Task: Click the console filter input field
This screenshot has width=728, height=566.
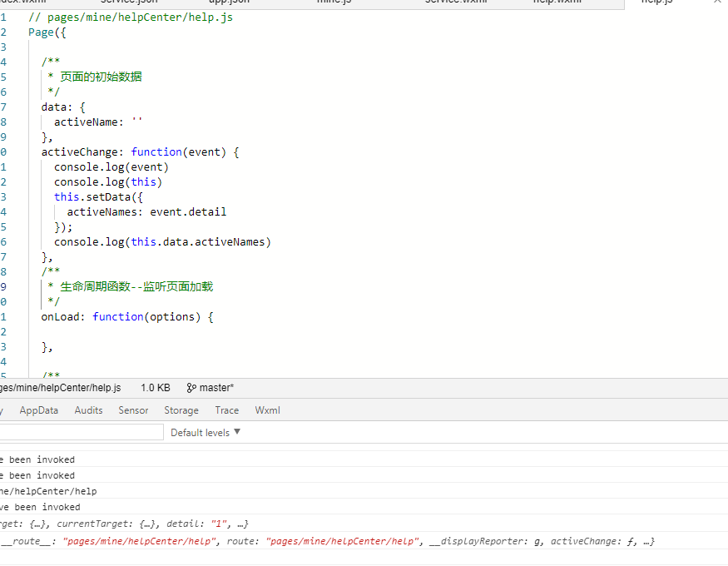Action: pyautogui.click(x=82, y=432)
